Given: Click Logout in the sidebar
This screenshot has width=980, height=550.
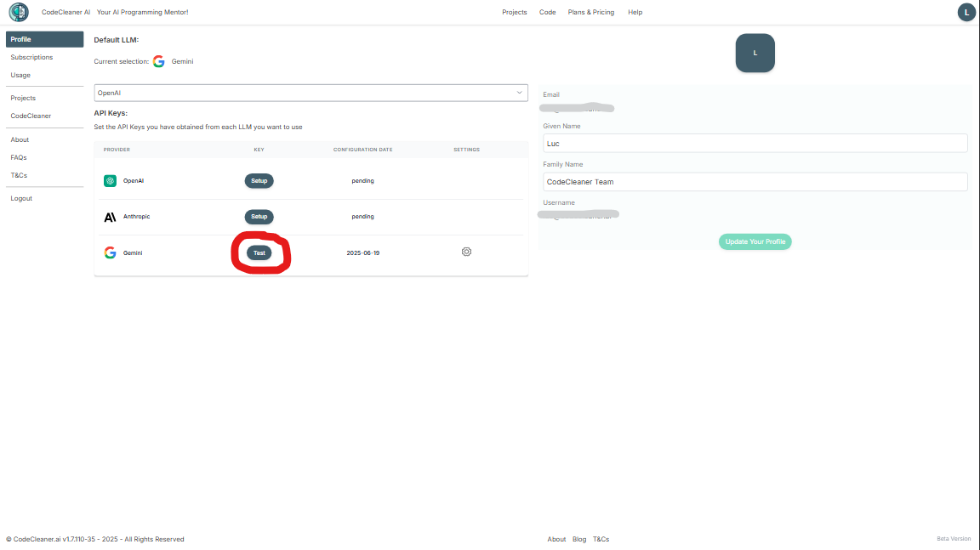Looking at the screenshot, I should [21, 199].
